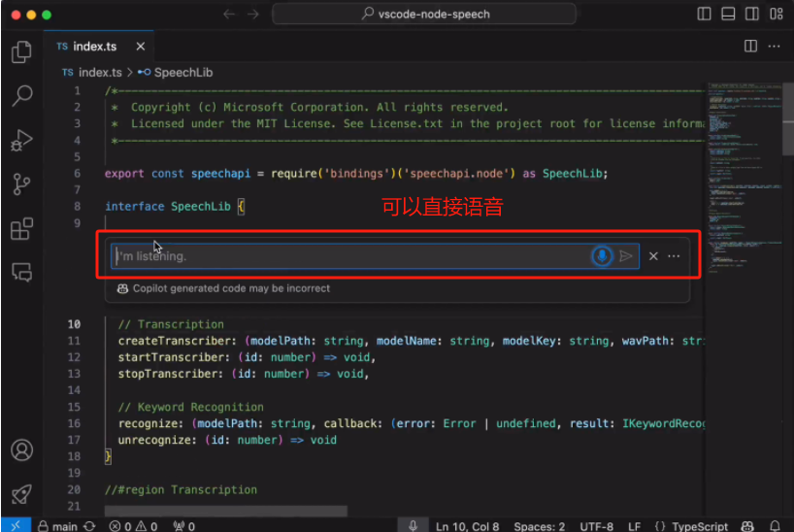Open the Search view in activity bar
The height and width of the screenshot is (532, 794).
coord(20,95)
